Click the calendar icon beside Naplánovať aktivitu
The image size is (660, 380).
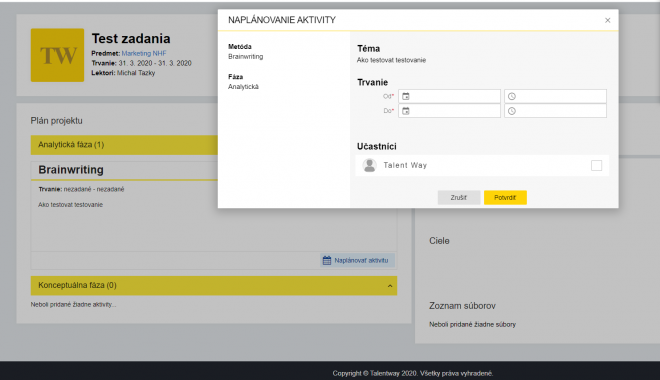pyautogui.click(x=327, y=260)
